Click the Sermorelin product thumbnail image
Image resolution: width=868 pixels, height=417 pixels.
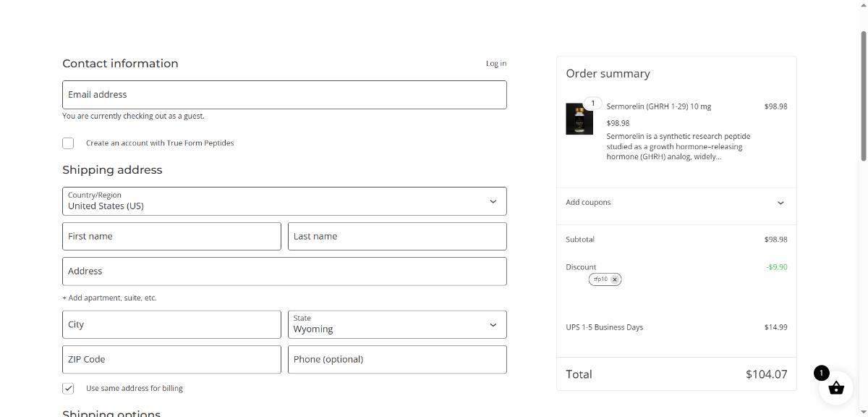click(x=579, y=119)
